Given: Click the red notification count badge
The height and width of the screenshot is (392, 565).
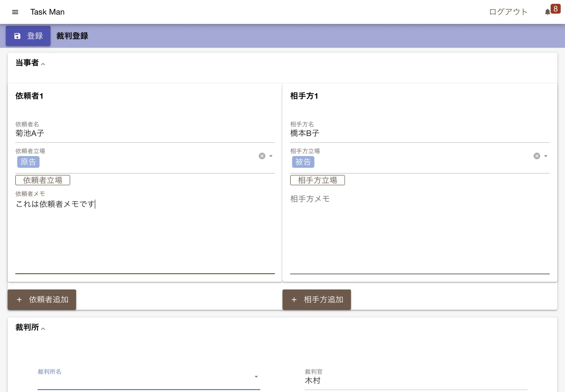Looking at the screenshot, I should tap(555, 9).
